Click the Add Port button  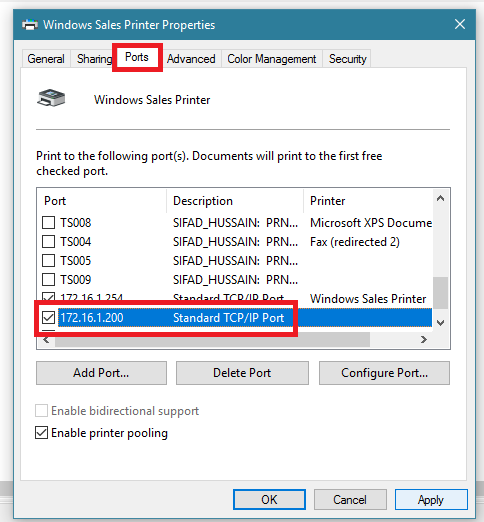pyautogui.click(x=101, y=373)
